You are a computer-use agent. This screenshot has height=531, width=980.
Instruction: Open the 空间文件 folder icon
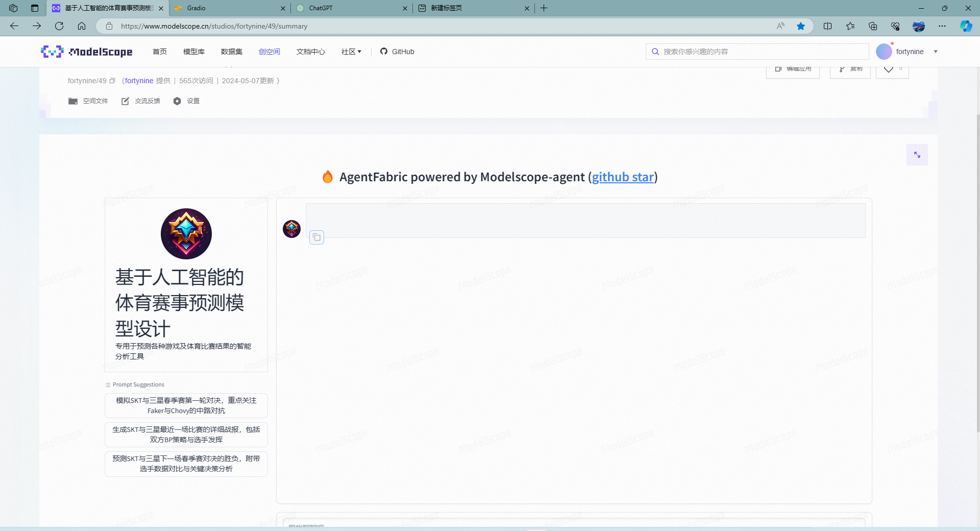pos(73,101)
